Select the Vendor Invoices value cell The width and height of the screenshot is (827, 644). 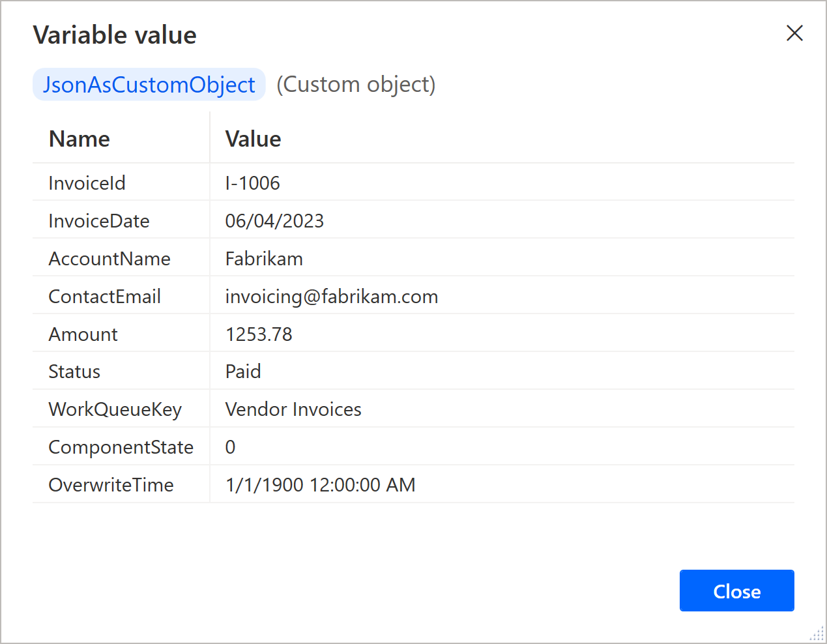click(293, 409)
